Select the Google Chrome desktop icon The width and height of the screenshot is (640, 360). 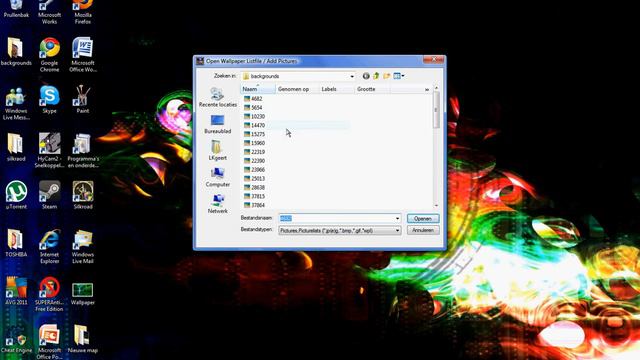click(49, 55)
